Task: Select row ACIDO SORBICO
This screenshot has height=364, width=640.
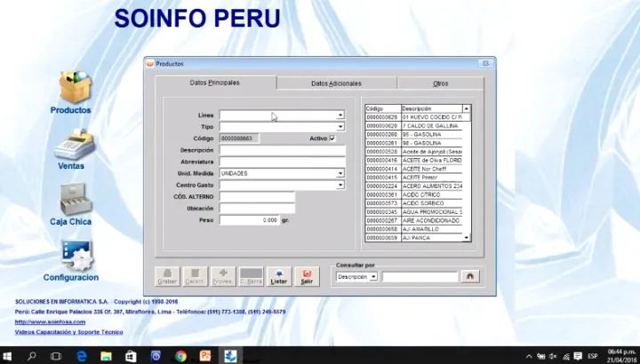Action: point(414,203)
